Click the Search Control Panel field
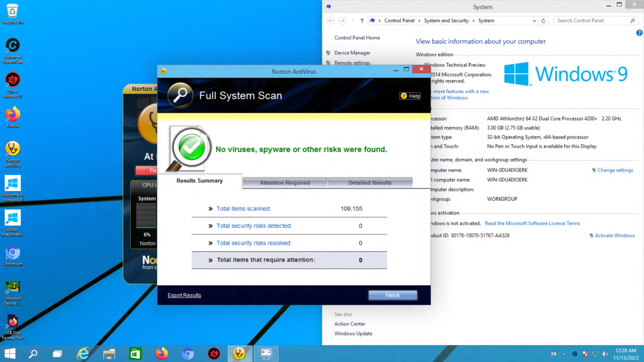644x362 pixels. click(x=592, y=20)
